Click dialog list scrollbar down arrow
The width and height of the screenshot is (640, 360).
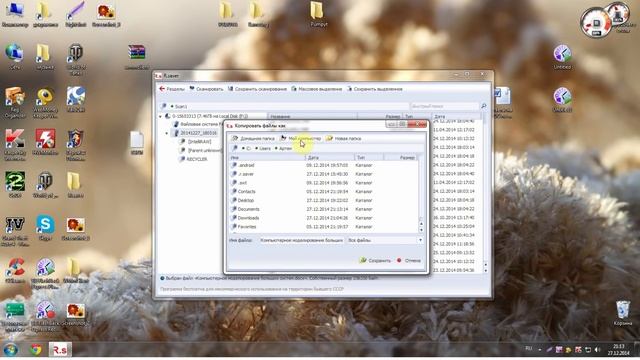pos(421,230)
